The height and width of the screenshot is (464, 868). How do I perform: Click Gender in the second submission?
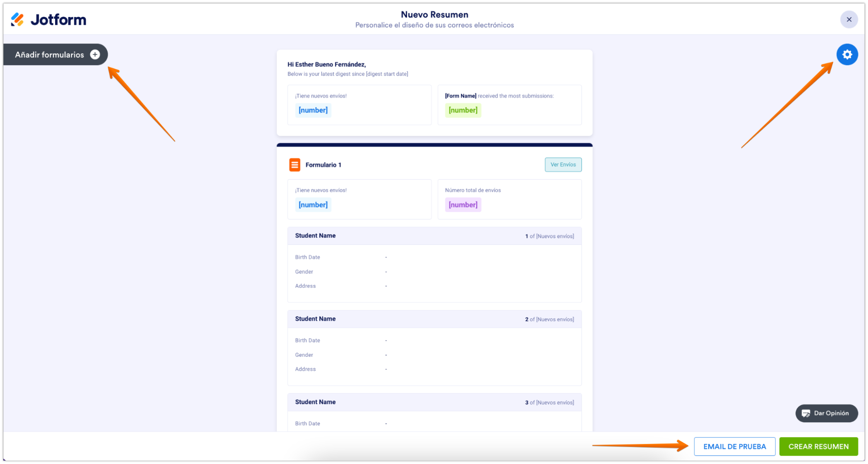click(304, 355)
